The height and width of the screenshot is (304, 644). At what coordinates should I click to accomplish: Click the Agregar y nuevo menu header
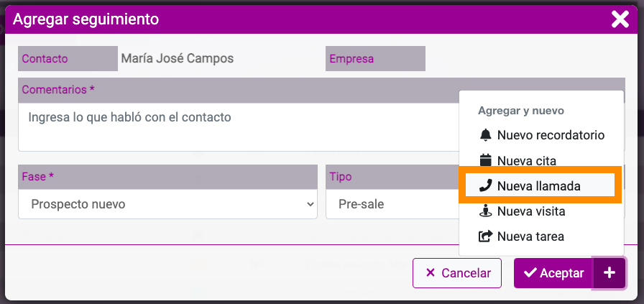(x=521, y=111)
